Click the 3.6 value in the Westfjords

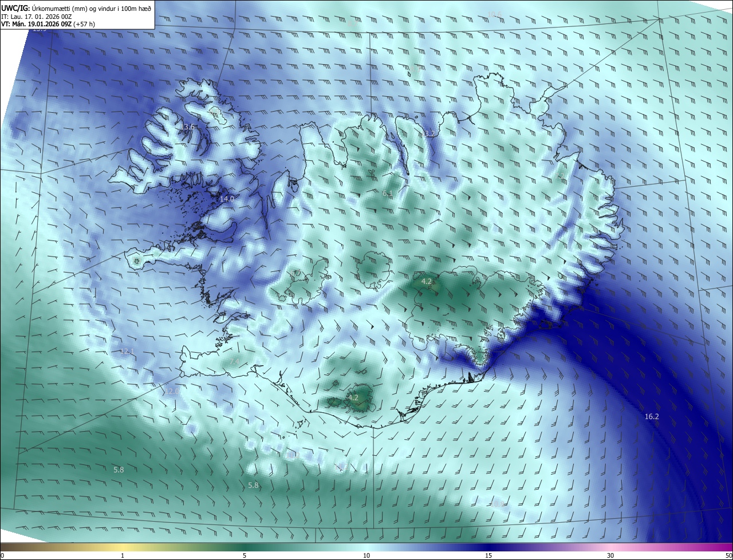click(189, 127)
